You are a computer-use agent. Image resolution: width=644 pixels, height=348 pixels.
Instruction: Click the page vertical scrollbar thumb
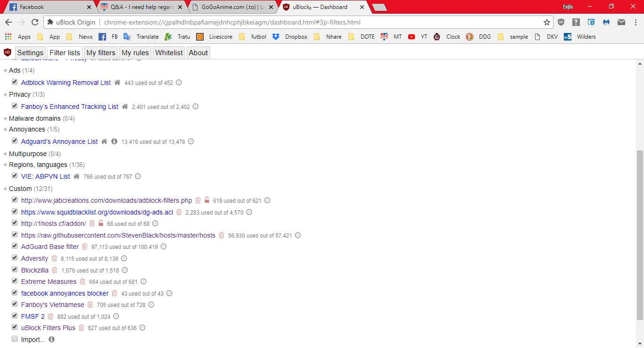click(x=640, y=235)
